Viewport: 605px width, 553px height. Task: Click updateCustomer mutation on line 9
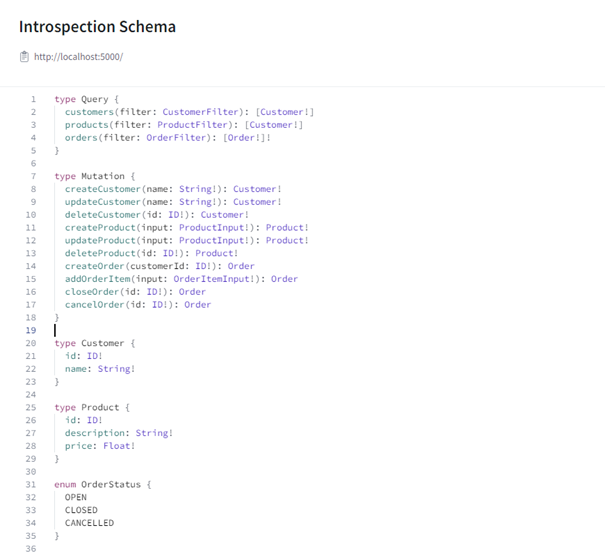(103, 202)
